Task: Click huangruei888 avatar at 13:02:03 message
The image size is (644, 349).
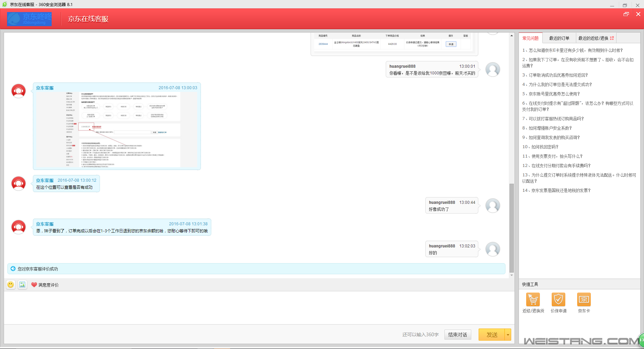Action: pyautogui.click(x=493, y=249)
